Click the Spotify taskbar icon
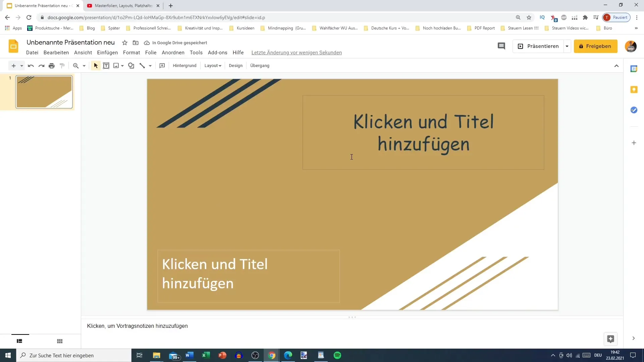This screenshot has width=644, height=362. click(337, 355)
